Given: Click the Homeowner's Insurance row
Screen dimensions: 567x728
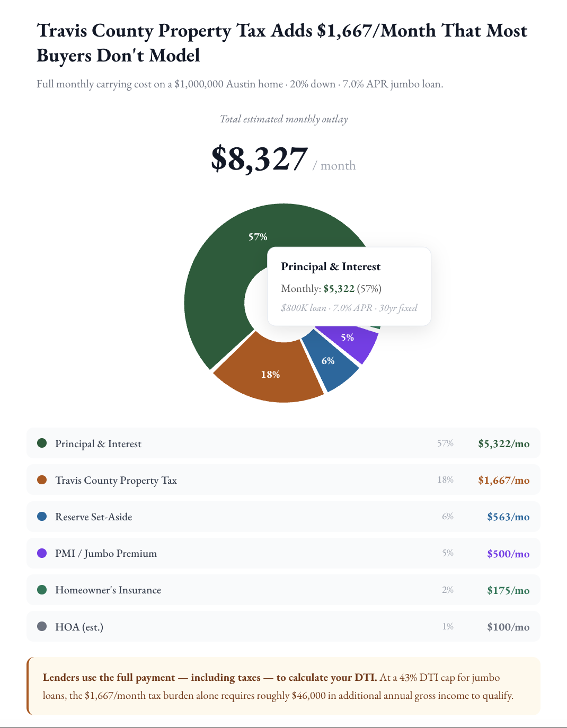Looking at the screenshot, I should (x=283, y=590).
